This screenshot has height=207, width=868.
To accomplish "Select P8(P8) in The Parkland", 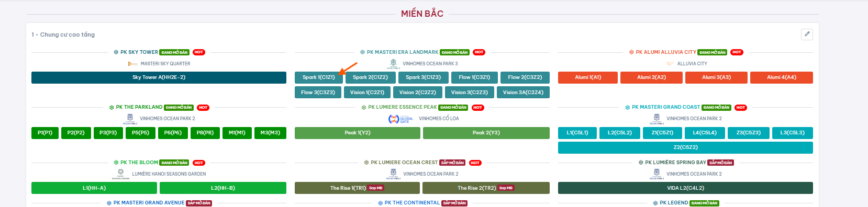I will tap(205, 133).
